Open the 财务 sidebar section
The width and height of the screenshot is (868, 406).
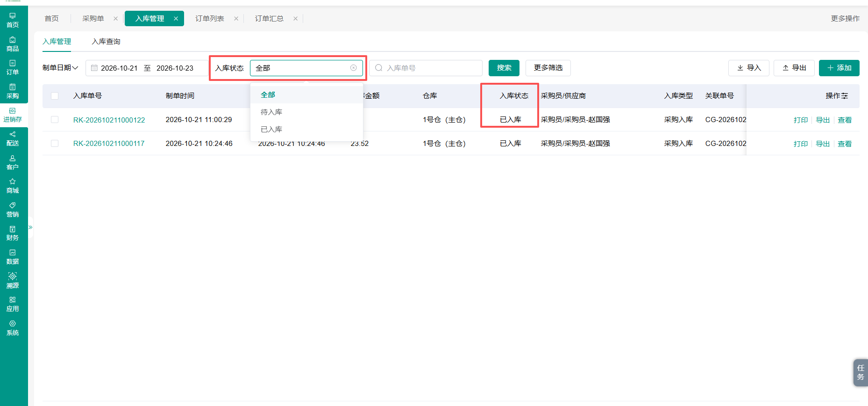(13, 233)
